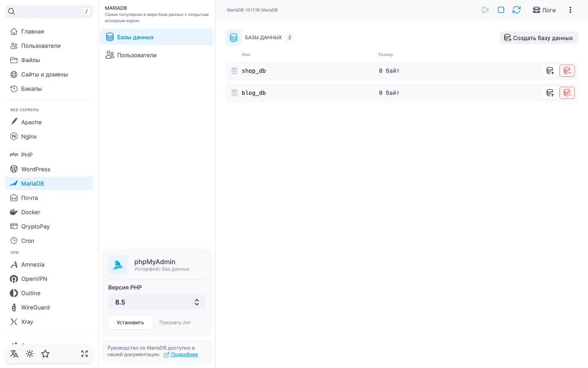
Task: Switch to the Пользователи tab in MariaDB panel
Action: pos(157,55)
